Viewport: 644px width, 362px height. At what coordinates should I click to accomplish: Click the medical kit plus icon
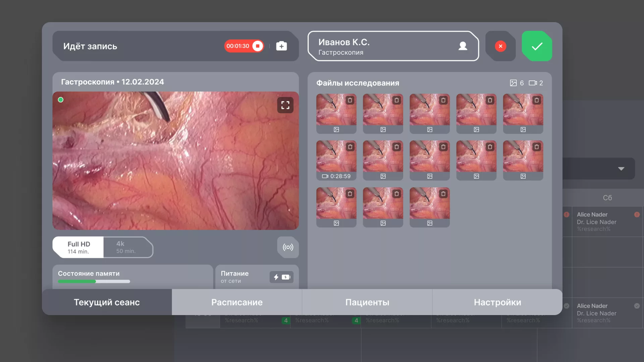point(282,46)
